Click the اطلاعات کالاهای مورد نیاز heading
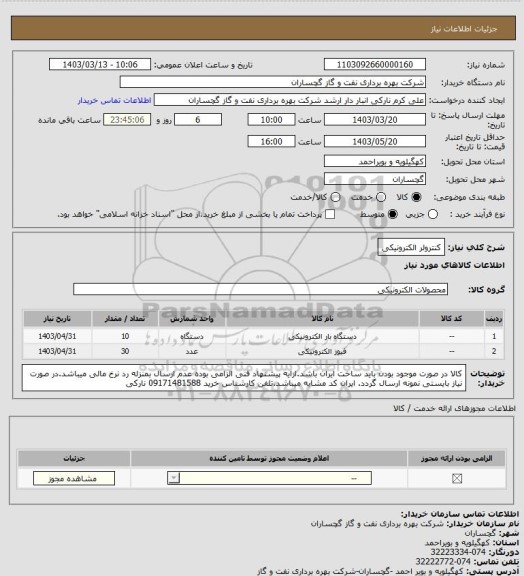Viewport: 524px width, 576px height. 454,265
